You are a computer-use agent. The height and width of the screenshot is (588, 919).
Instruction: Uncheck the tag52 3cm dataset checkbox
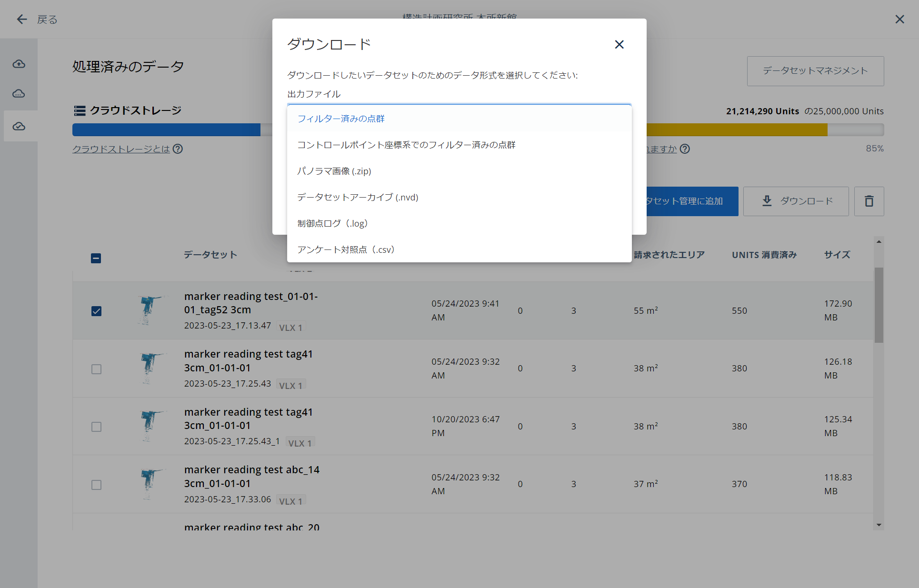click(96, 311)
